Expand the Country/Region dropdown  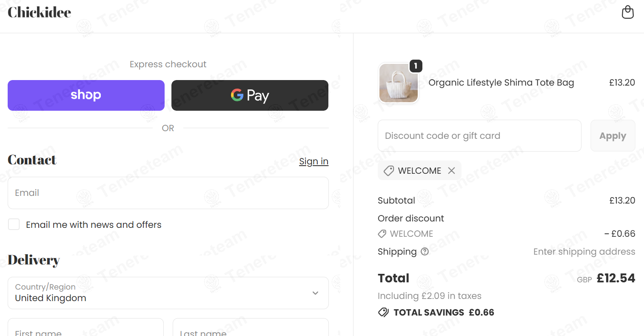point(168,293)
